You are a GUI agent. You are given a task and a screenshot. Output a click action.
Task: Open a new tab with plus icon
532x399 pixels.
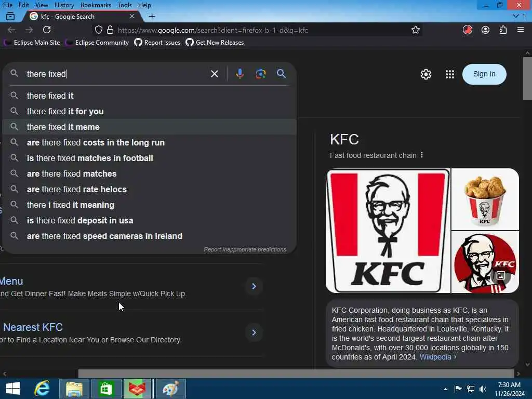point(152,16)
